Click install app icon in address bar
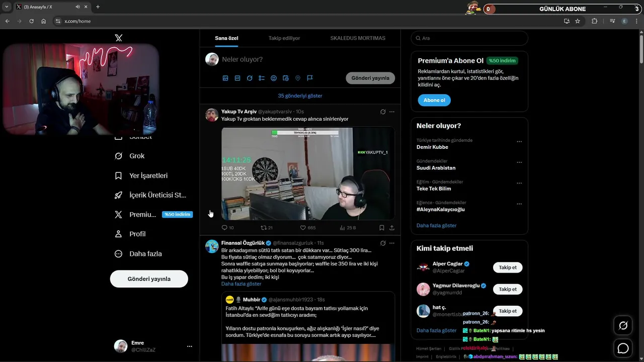644x362 pixels. click(567, 21)
